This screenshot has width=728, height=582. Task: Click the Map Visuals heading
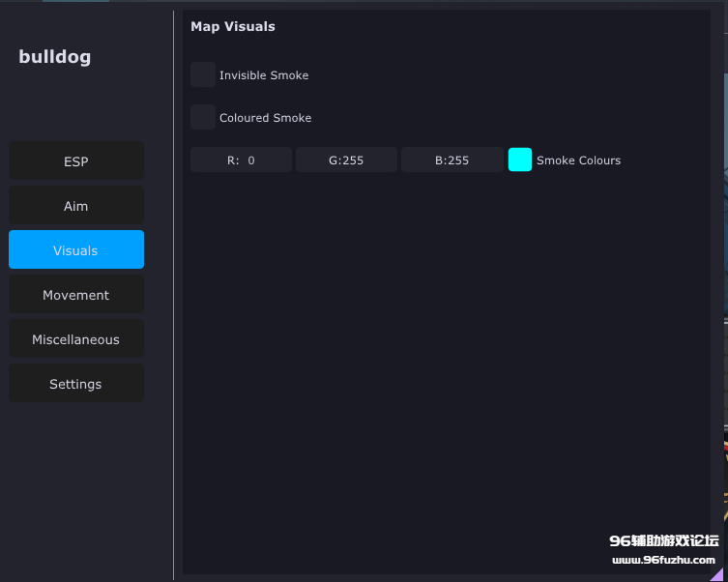click(x=233, y=27)
